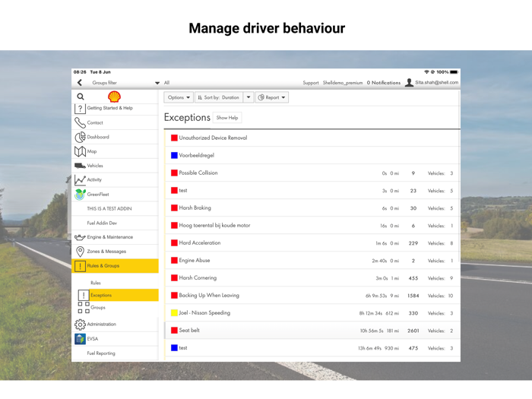This screenshot has height=399, width=532.
Task: Click count 1584 in Backing Up row
Action: pyautogui.click(x=413, y=296)
